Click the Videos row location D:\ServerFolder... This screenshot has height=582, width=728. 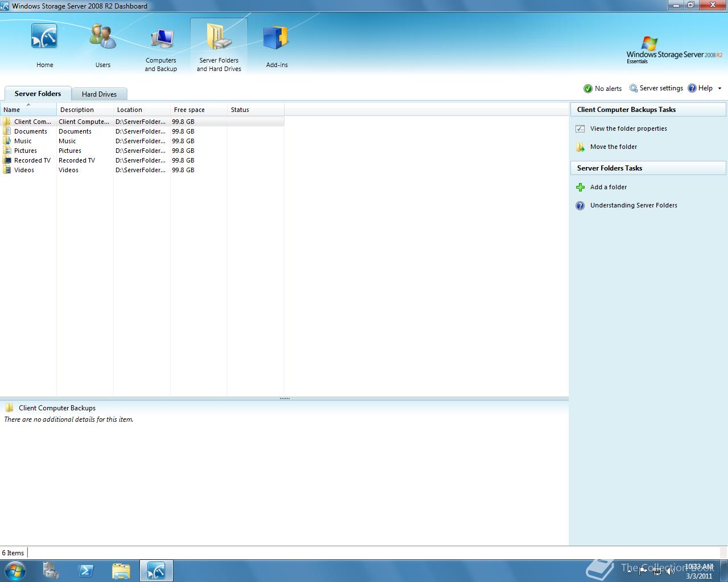pos(140,170)
